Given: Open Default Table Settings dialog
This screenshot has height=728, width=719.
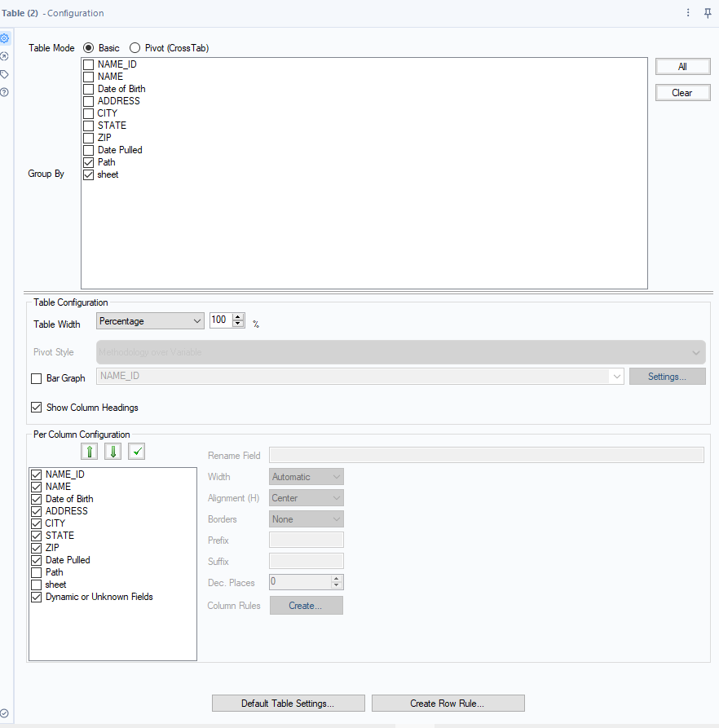Looking at the screenshot, I should [x=288, y=703].
